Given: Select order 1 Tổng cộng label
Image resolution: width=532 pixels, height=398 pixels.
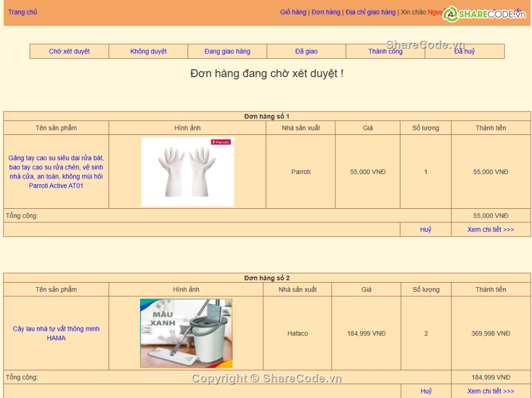Looking at the screenshot, I should click(x=22, y=216).
